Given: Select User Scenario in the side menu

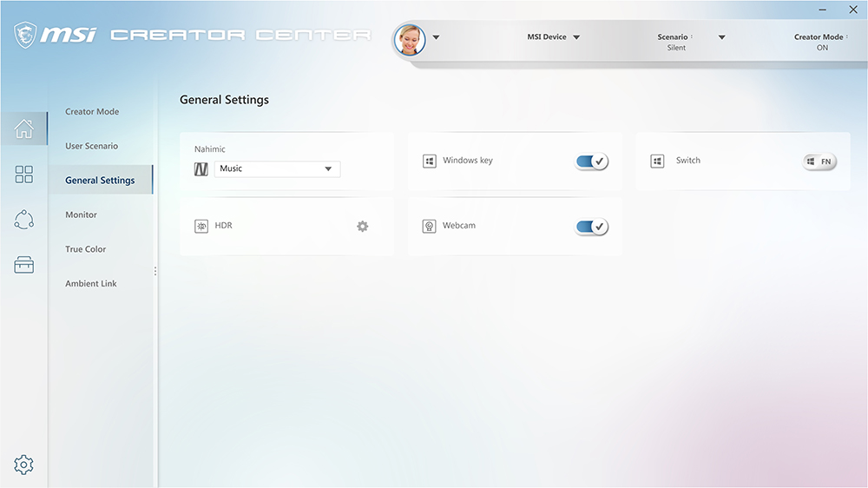Looking at the screenshot, I should click(x=91, y=146).
